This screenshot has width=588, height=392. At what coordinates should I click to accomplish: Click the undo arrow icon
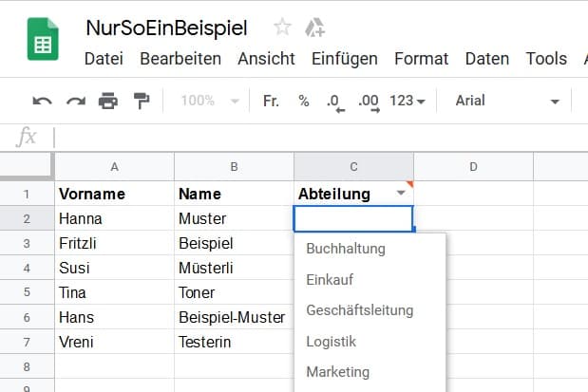tap(43, 101)
